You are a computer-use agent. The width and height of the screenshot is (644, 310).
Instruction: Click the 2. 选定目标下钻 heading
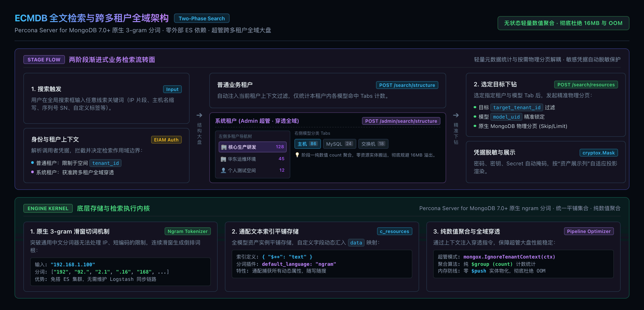495,84
